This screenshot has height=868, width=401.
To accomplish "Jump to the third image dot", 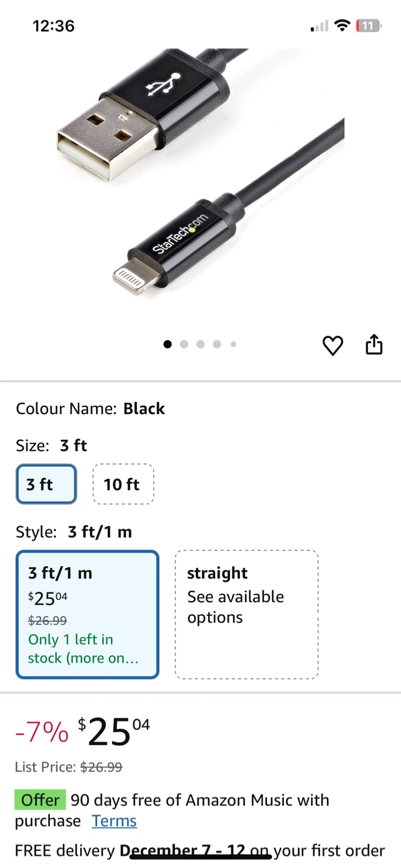I will [x=200, y=344].
